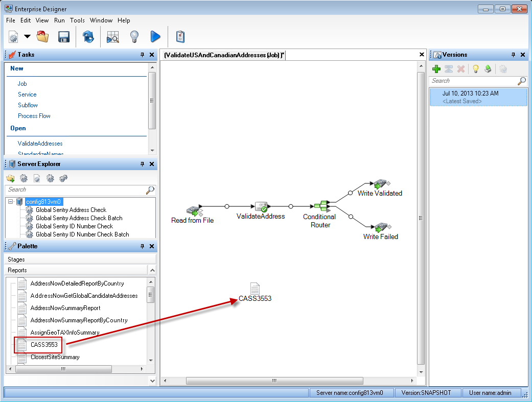Open the ValidateAddresses link in Tasks
The width and height of the screenshot is (532, 402).
(40, 144)
